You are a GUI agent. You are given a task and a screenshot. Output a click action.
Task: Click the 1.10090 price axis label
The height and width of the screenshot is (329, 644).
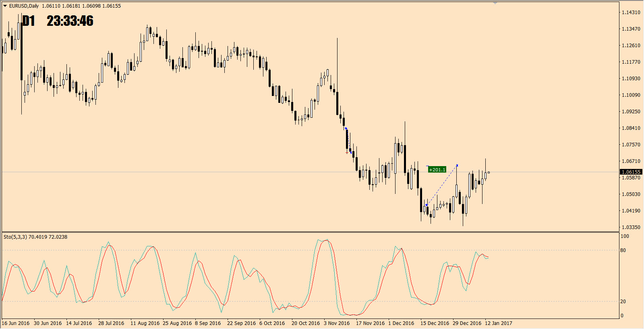tap(631, 95)
